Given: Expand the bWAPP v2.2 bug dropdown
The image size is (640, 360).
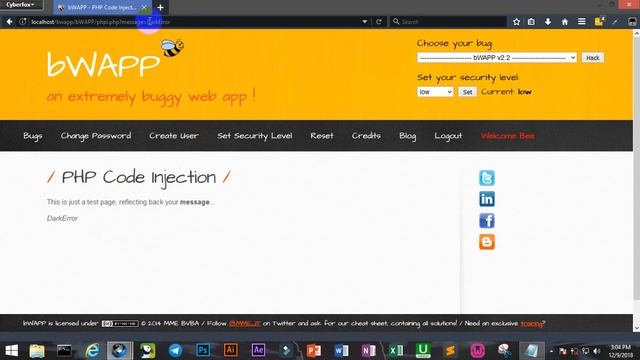Looking at the screenshot, I should point(497,58).
